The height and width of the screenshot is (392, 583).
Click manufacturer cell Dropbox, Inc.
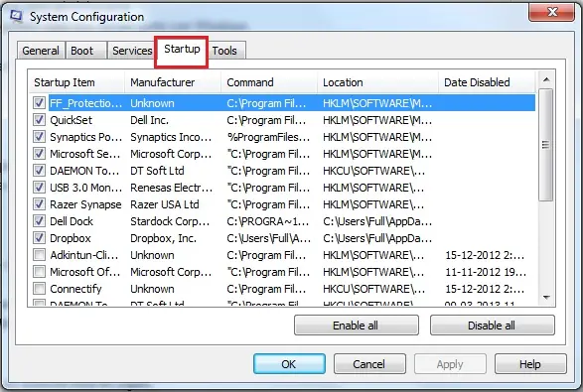pos(163,238)
